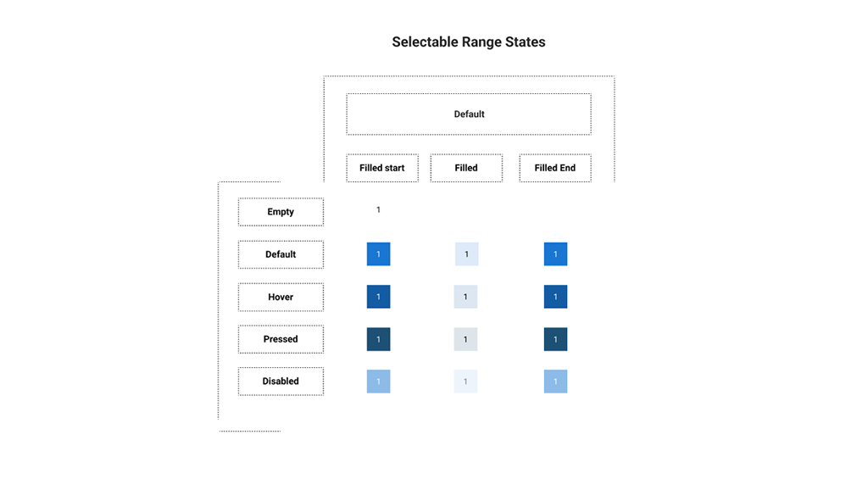Click the Default state Filled start cell

[378, 254]
